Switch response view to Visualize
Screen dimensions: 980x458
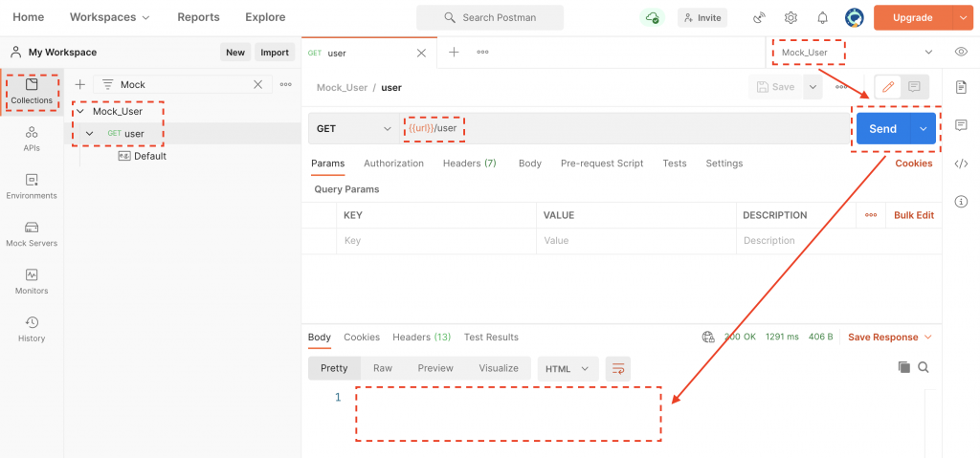pos(499,368)
